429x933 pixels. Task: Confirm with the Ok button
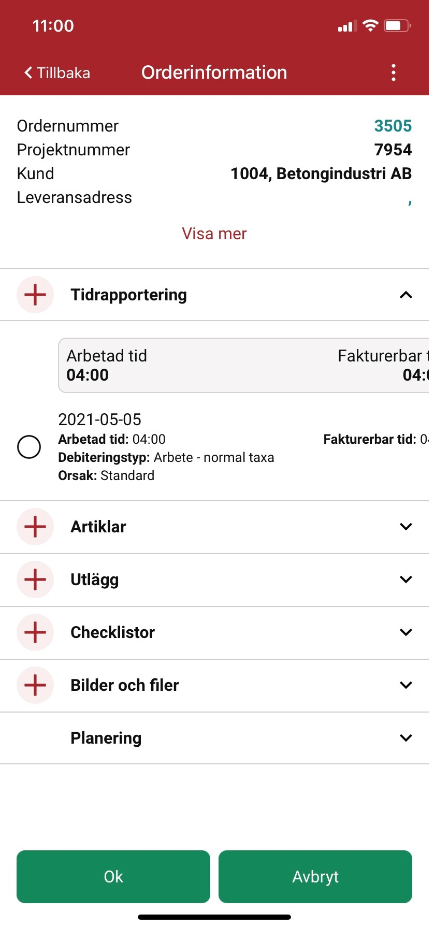(x=113, y=876)
